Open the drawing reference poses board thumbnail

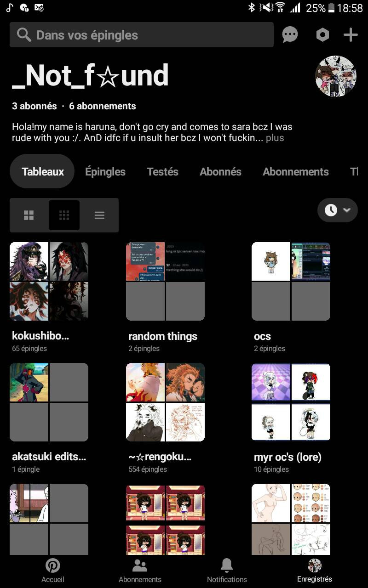(291, 519)
